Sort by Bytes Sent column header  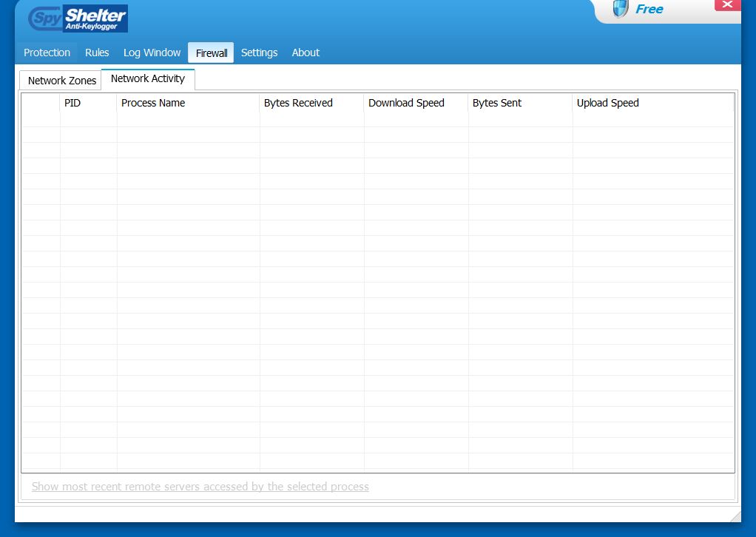pos(520,103)
